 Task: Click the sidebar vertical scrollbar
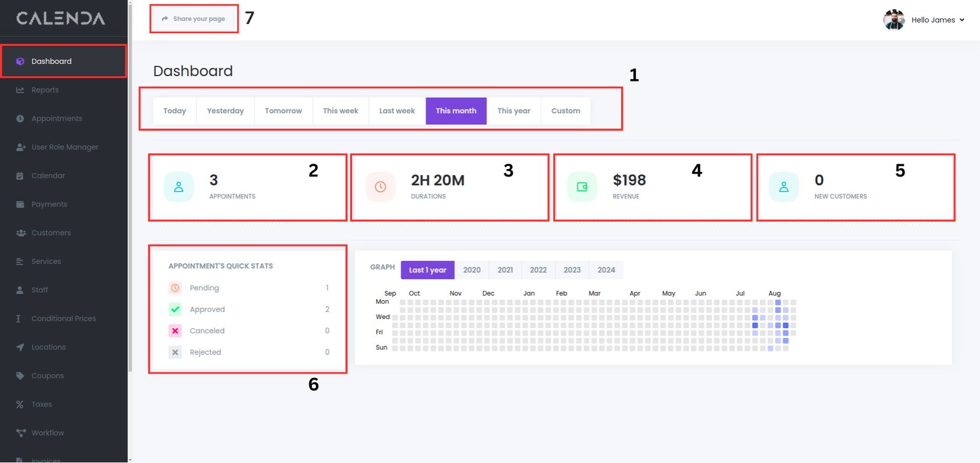coord(130,184)
